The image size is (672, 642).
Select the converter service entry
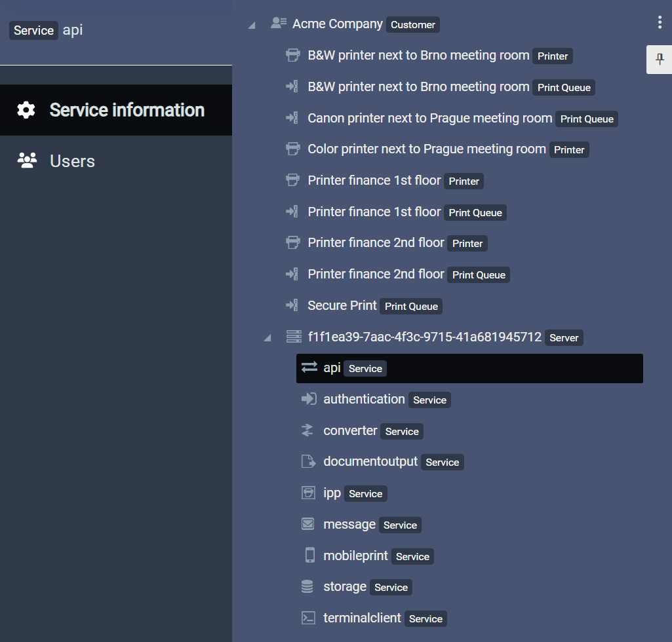pyautogui.click(x=350, y=430)
